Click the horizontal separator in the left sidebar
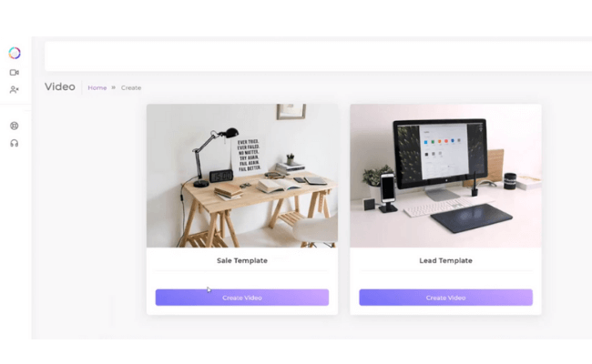The width and height of the screenshot is (592, 364). [15, 104]
